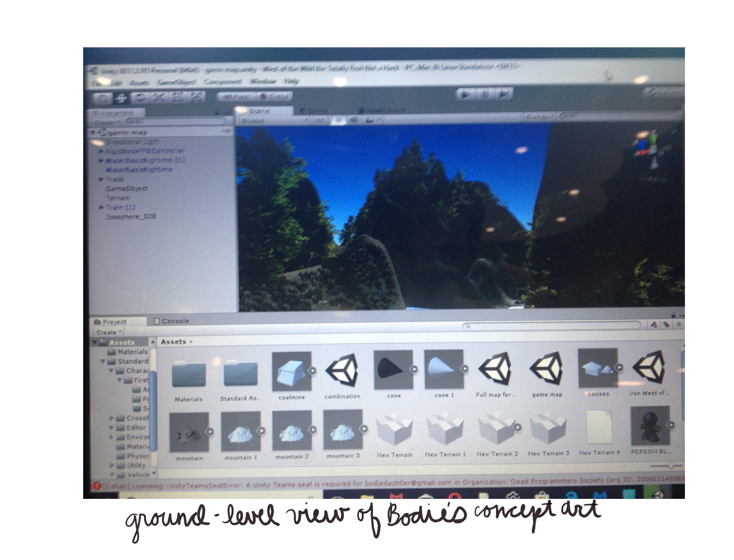The width and height of the screenshot is (734, 560).
Task: Toggle Pivot handle position
Action: (237, 97)
